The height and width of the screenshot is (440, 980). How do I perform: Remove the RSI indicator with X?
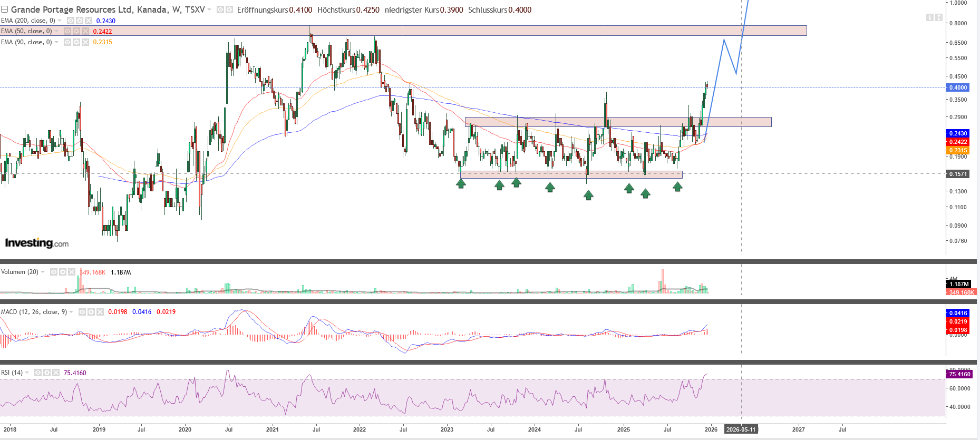pos(56,373)
